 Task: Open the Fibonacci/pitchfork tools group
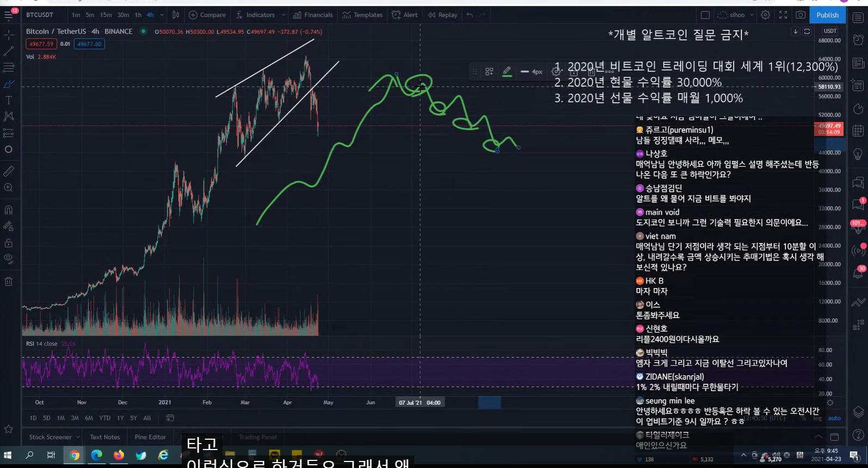pos(9,68)
